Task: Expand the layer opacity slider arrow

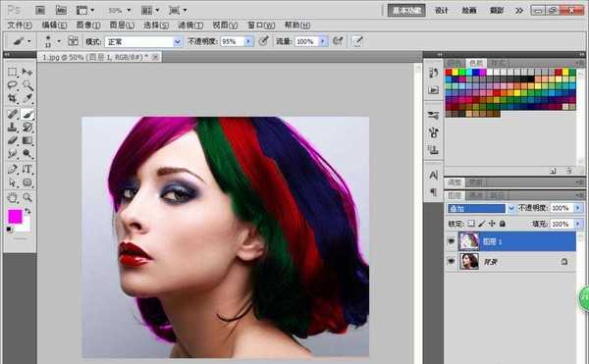Action: coord(578,208)
